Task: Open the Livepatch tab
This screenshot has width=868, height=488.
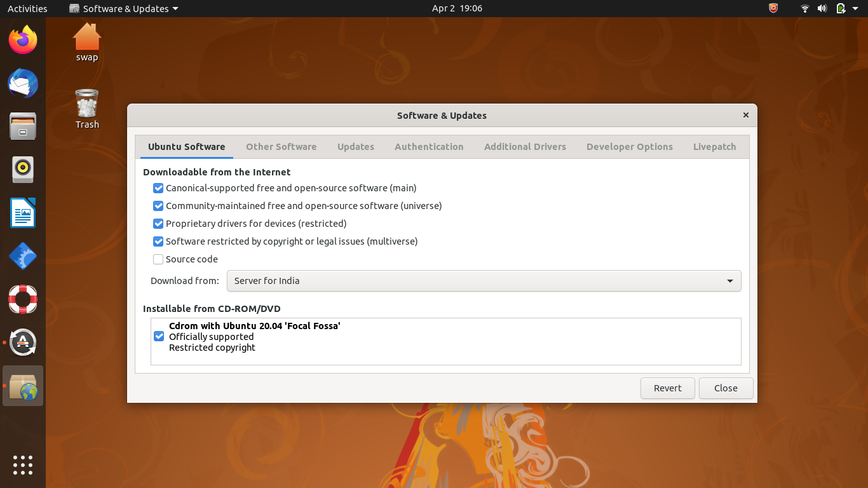Action: coord(715,147)
